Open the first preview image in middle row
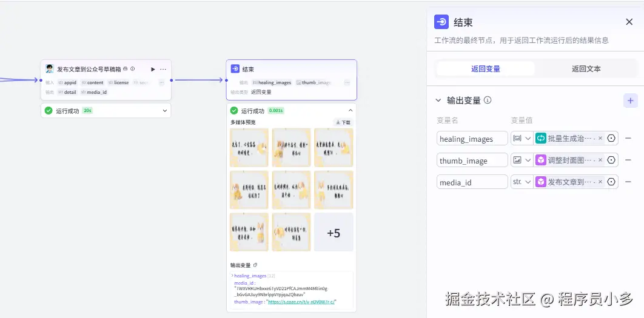Viewport: 644px width, 318px height. (249, 190)
